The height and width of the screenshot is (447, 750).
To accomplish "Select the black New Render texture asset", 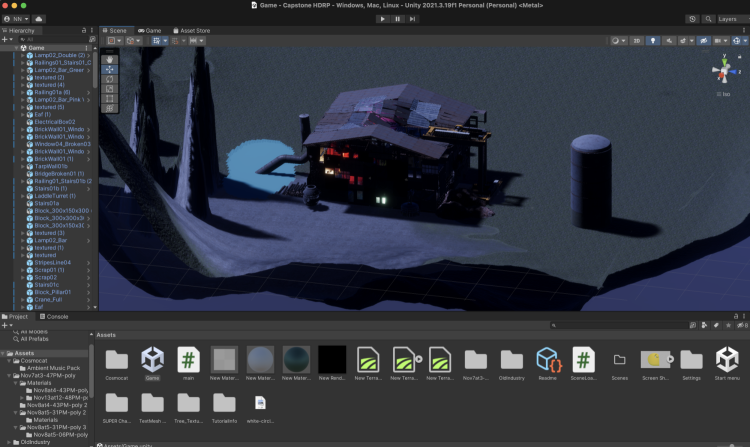I will [x=332, y=363].
